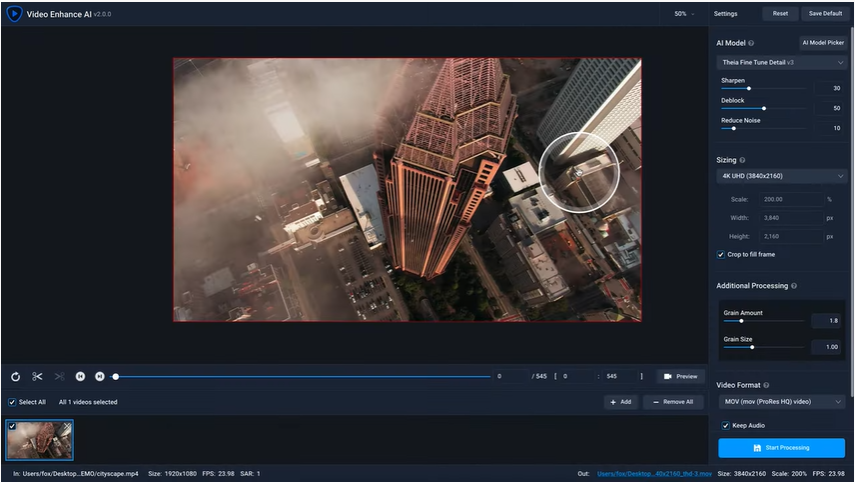Open AI Model help info icon
Image resolution: width=855 pixels, height=482 pixels.
(751, 43)
